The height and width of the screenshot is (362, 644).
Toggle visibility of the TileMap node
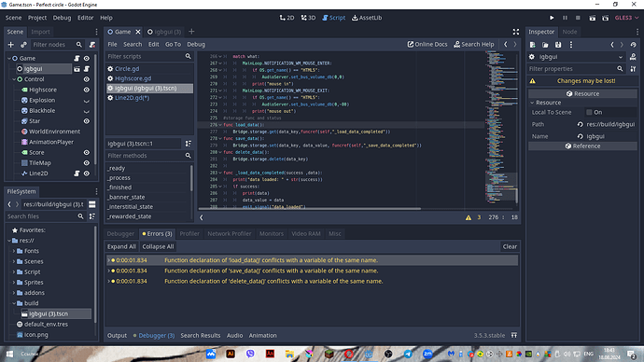(x=87, y=162)
